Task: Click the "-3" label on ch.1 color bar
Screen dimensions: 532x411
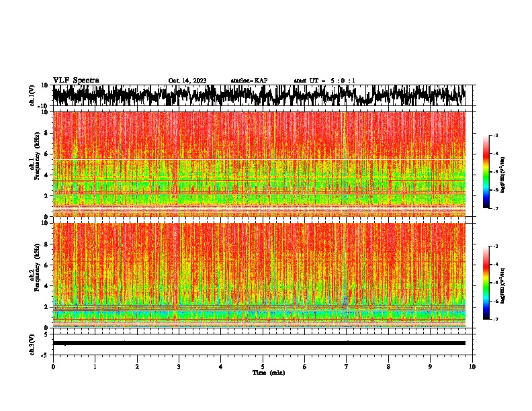Action: tap(495, 136)
